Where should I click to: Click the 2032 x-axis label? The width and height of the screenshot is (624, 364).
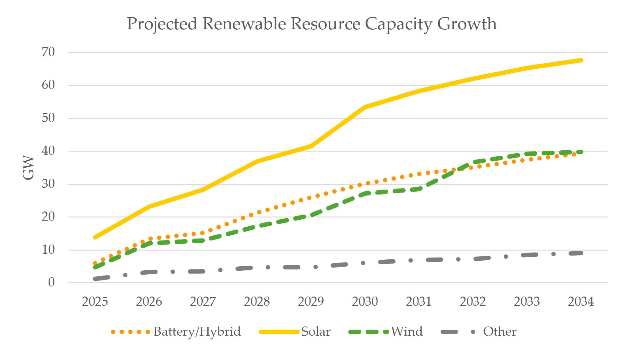click(473, 302)
